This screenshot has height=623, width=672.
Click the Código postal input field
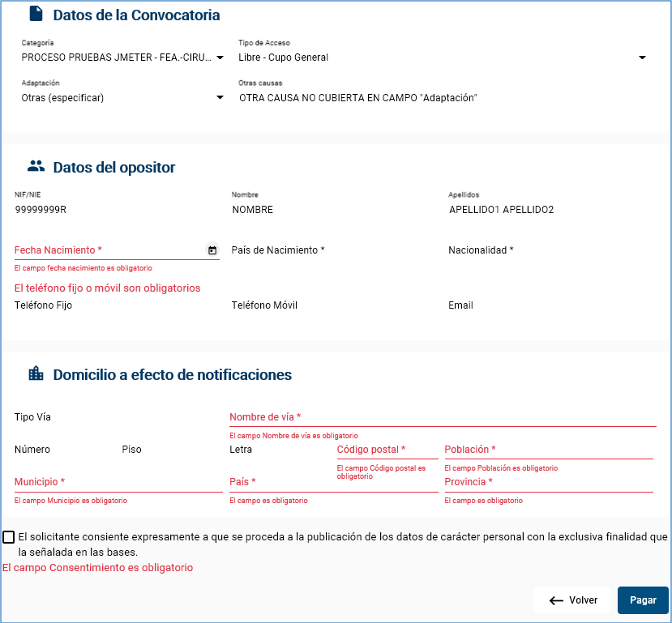pos(387,450)
